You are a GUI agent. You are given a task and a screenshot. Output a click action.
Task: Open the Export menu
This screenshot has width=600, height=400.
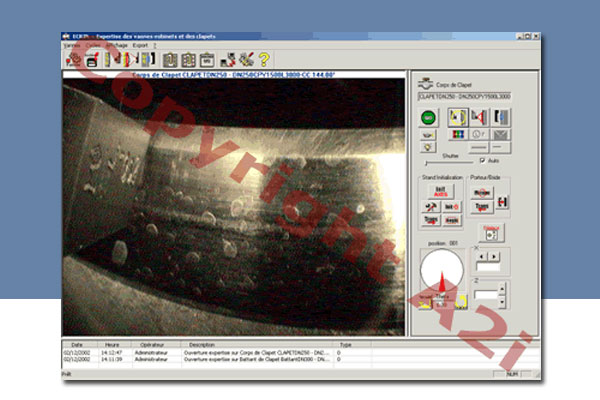click(x=140, y=45)
